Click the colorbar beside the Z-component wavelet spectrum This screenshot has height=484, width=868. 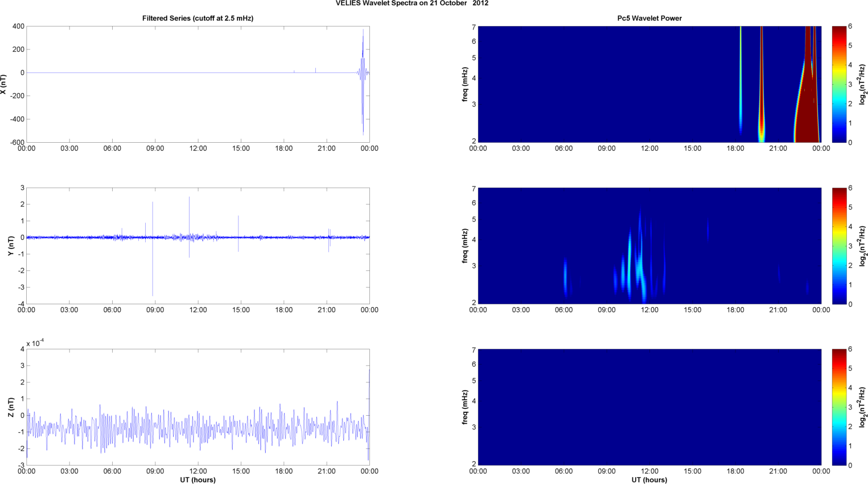pos(840,407)
